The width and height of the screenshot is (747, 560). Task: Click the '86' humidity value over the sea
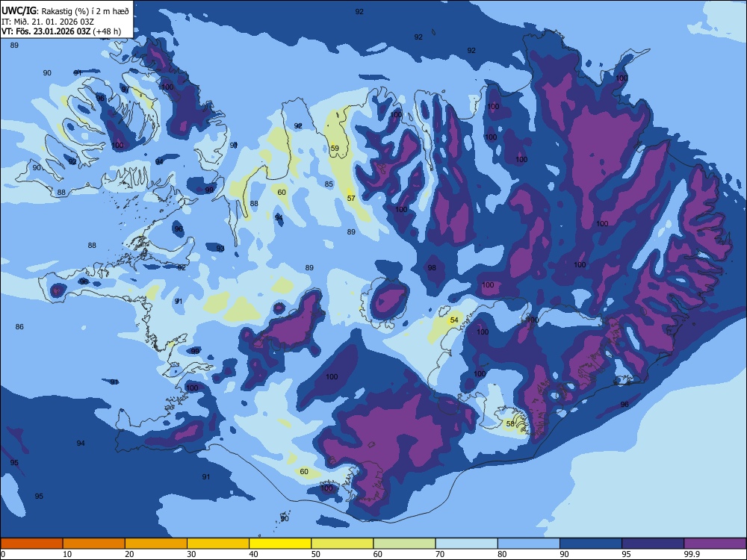click(19, 327)
